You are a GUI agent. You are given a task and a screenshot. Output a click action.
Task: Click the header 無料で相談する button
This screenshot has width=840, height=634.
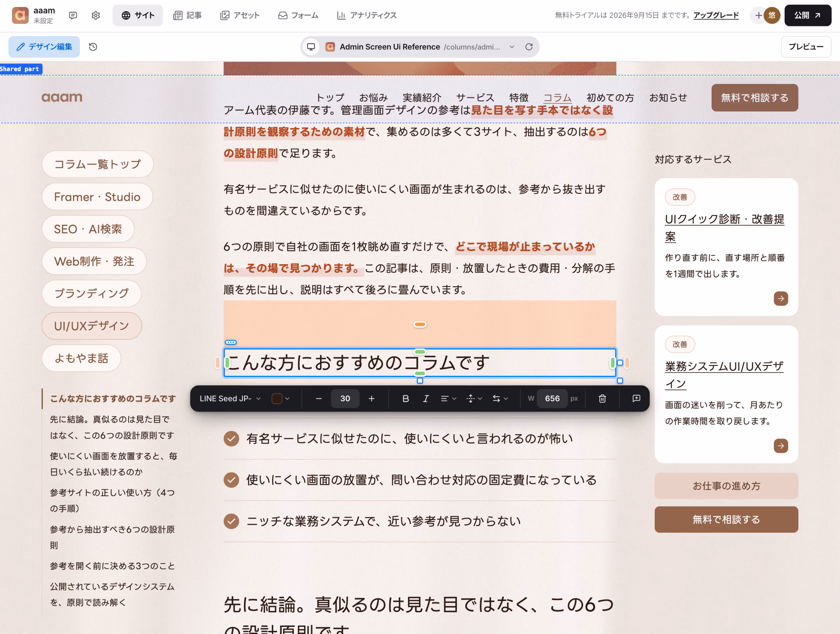pyautogui.click(x=754, y=98)
